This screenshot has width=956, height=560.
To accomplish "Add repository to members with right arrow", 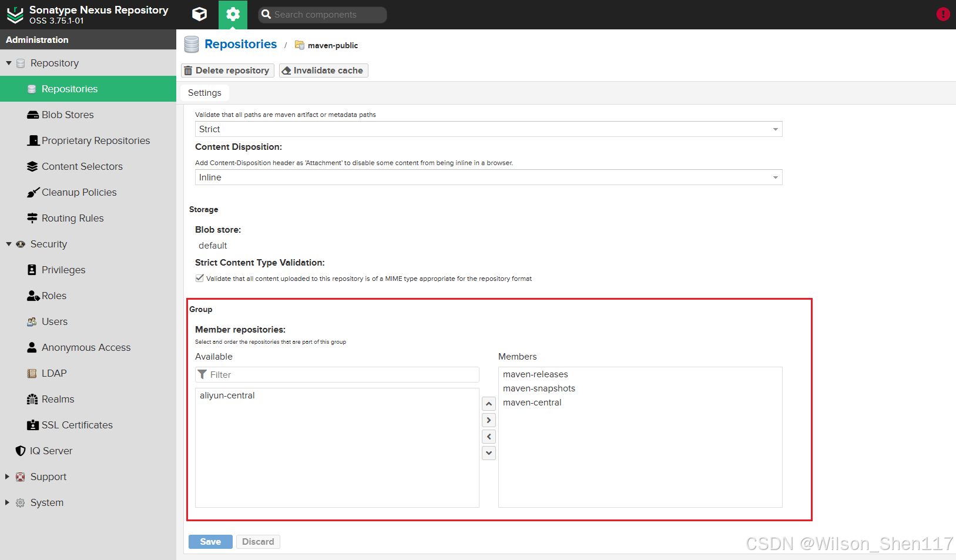I will click(x=489, y=420).
